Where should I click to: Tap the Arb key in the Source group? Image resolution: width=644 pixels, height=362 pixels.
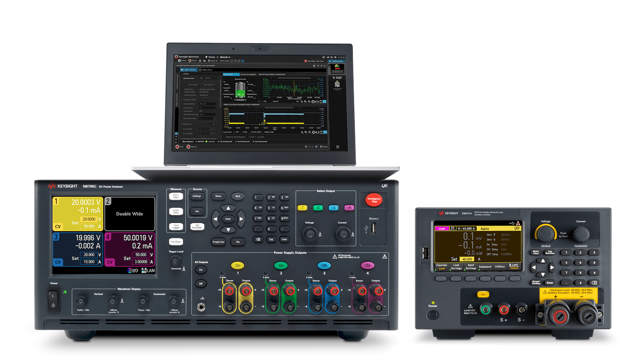tap(197, 211)
